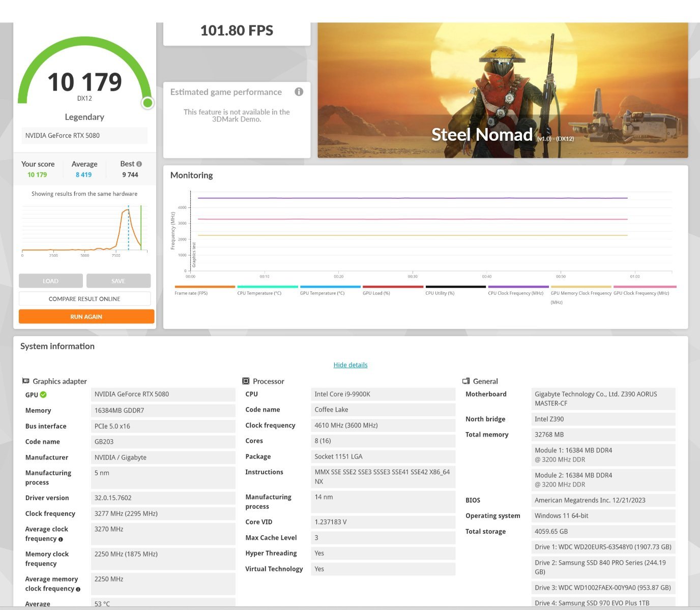Viewport: 700px width, 610px height.
Task: Click the Estimated game performance info icon
Action: (x=299, y=91)
